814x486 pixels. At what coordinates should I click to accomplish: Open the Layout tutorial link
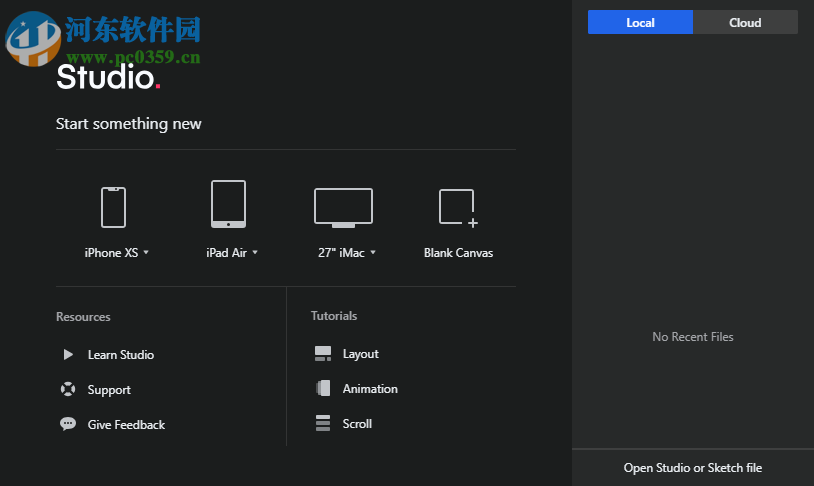point(361,354)
